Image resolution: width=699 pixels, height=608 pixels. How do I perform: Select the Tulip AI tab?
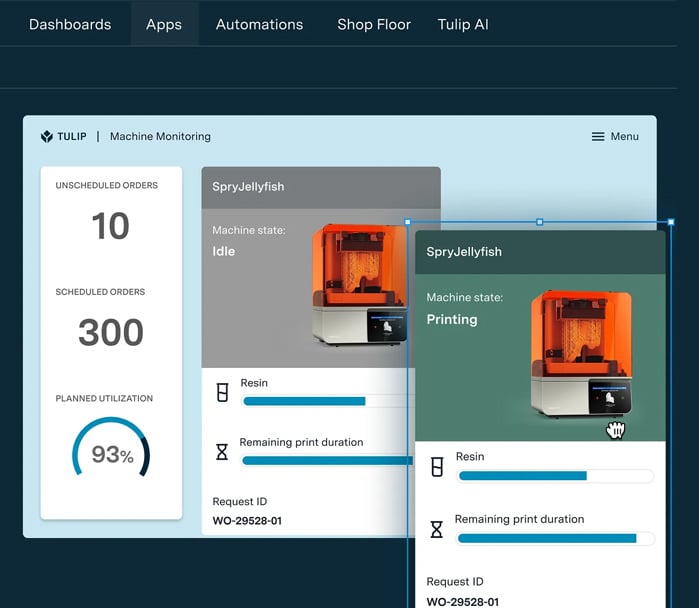pyautogui.click(x=463, y=24)
